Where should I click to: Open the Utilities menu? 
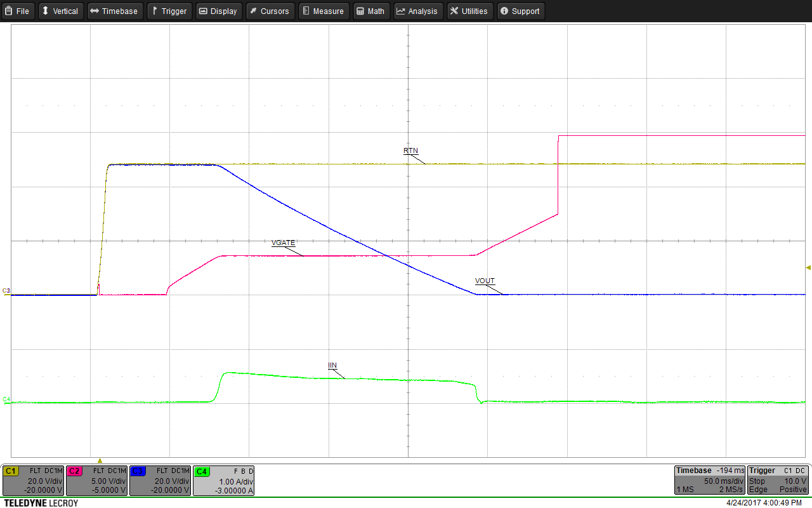pyautogui.click(x=469, y=11)
